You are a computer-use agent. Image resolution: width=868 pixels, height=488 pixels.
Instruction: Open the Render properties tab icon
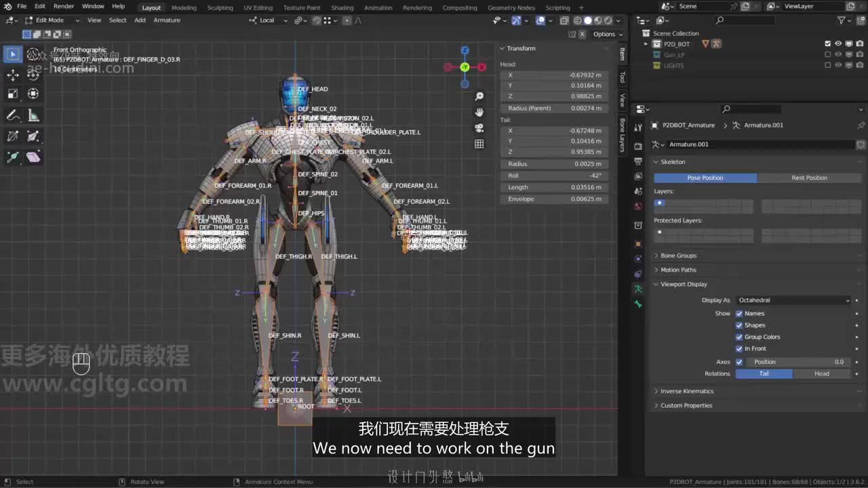tap(637, 146)
